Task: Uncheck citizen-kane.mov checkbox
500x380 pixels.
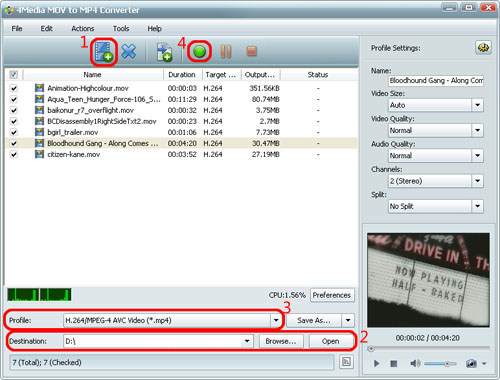Action: [14, 154]
